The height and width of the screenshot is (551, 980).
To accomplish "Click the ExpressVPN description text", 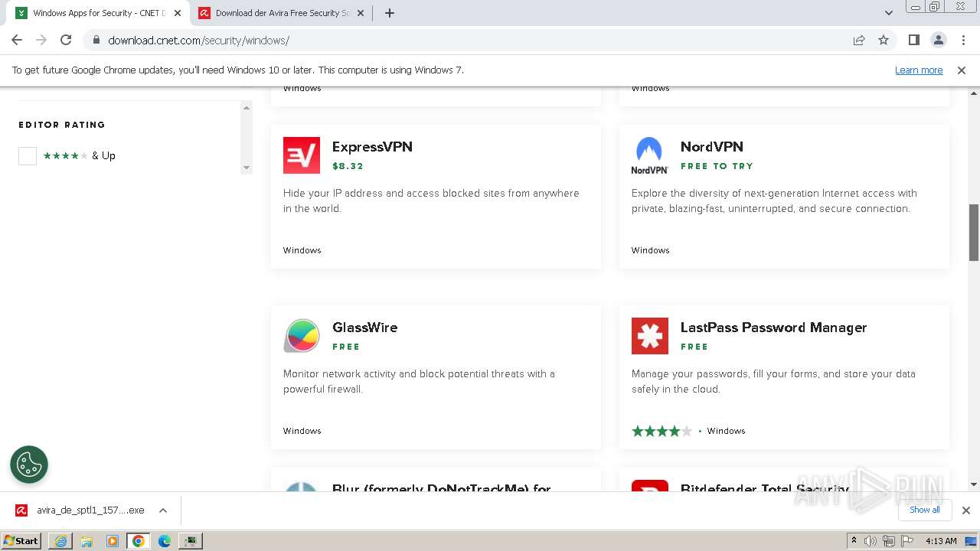I will click(431, 201).
